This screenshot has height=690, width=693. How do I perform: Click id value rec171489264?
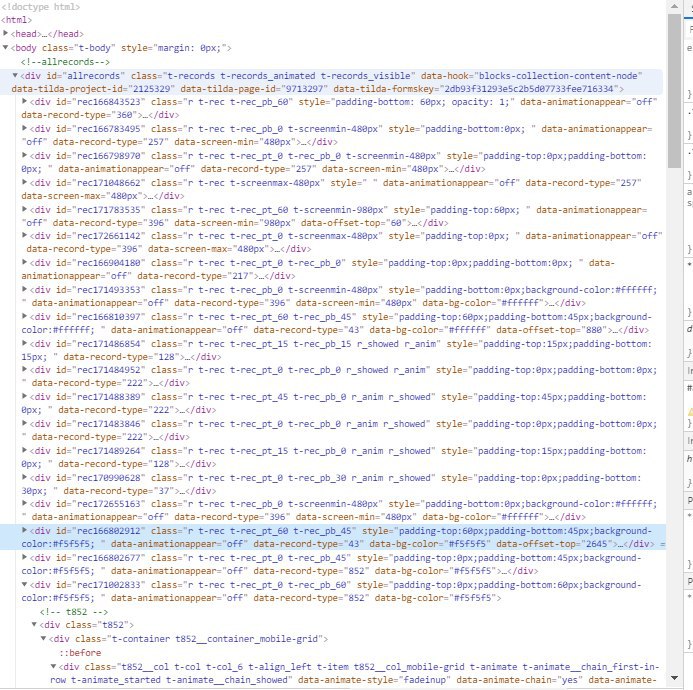[x=109, y=451]
